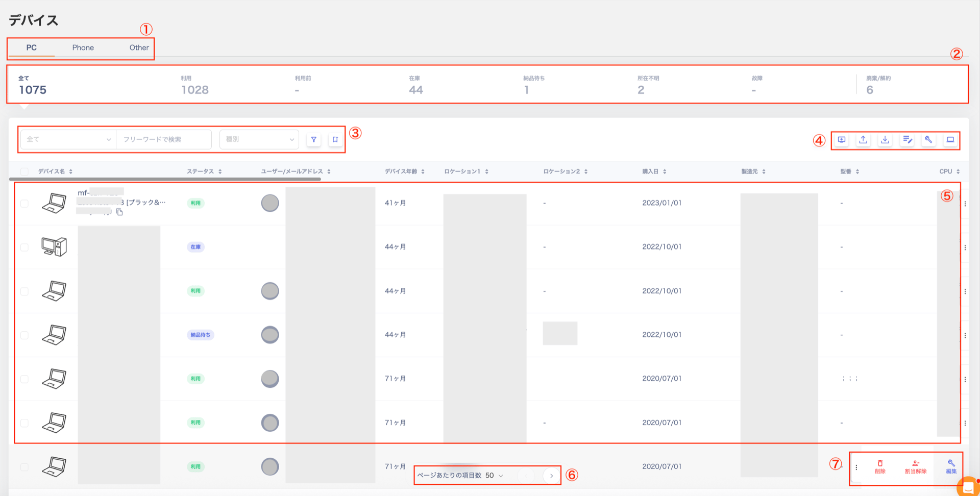Filter by 廃棄/解約 6 status count
The height and width of the screenshot is (496, 980).
pyautogui.click(x=878, y=85)
